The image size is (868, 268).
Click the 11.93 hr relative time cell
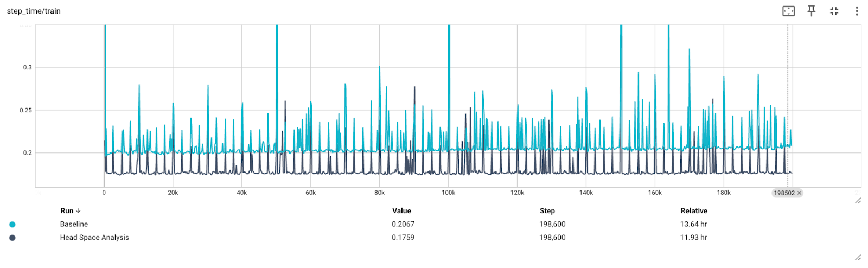tap(694, 238)
